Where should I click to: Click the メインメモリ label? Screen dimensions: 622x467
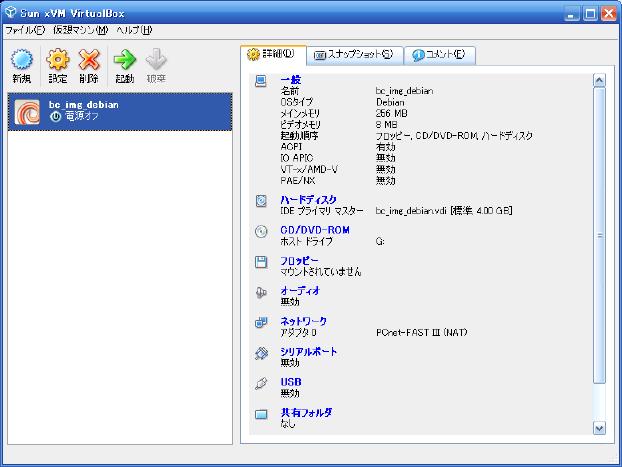click(x=300, y=113)
